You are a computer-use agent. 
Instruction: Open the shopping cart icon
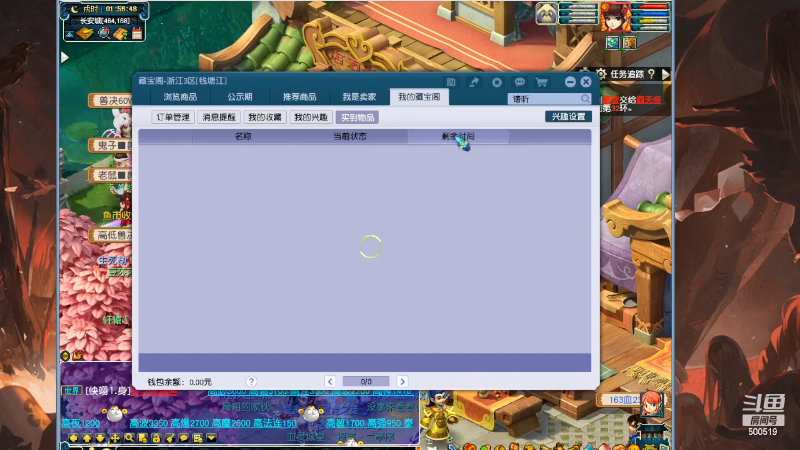541,82
